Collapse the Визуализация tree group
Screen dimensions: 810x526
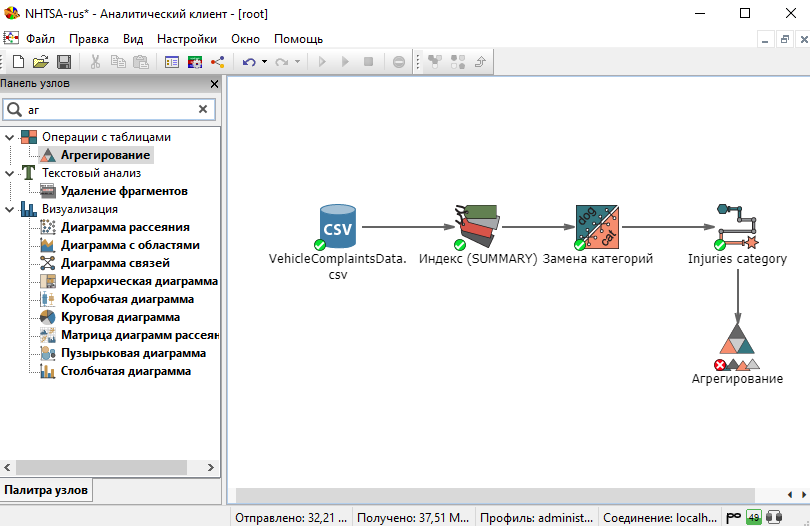click(x=10, y=209)
